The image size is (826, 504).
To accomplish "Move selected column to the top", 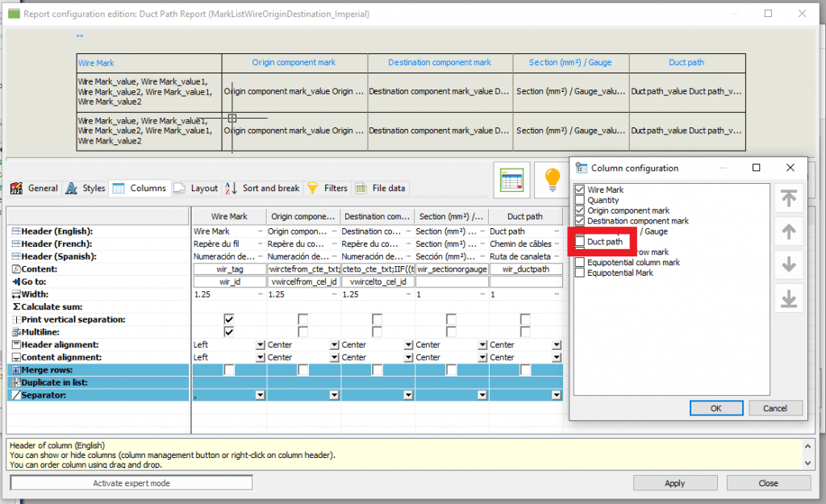I will point(788,198).
